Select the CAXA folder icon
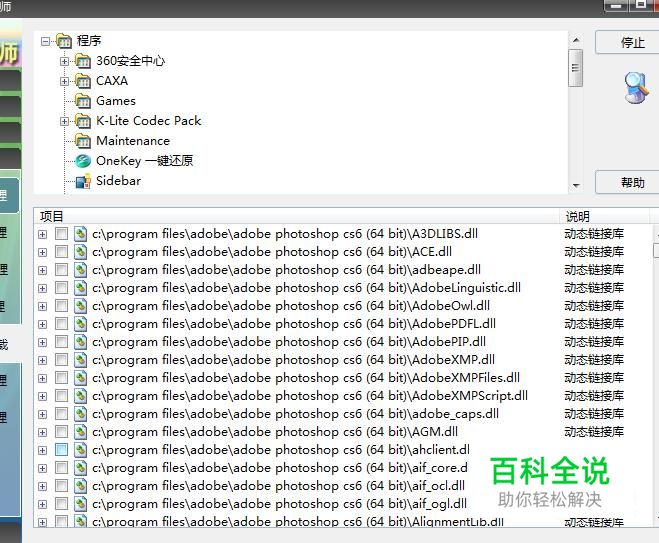Image resolution: width=659 pixels, height=543 pixels. coord(83,81)
